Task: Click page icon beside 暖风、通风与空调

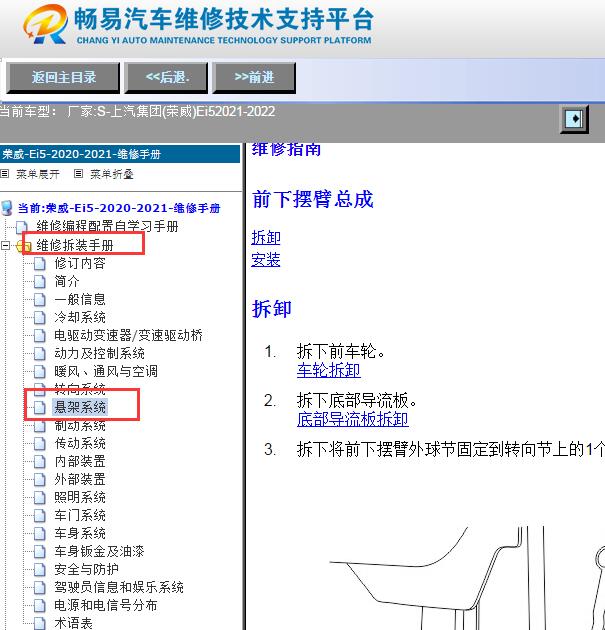Action: 39,372
